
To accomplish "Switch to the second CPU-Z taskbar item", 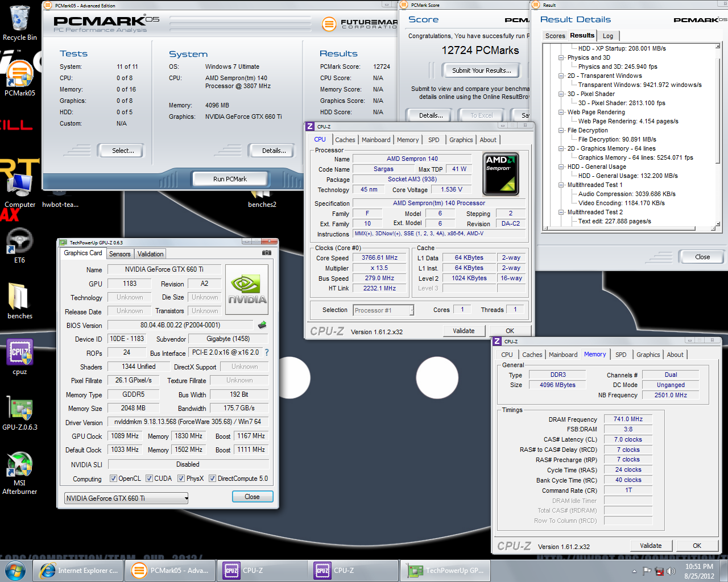I will pos(354,571).
